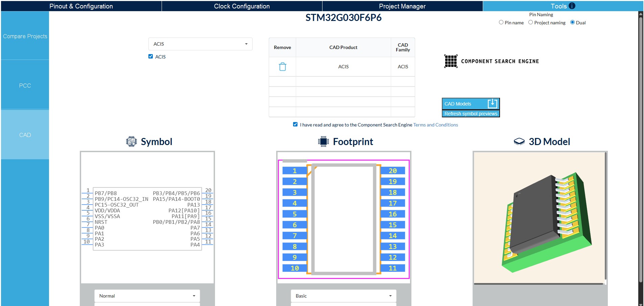The height and width of the screenshot is (306, 644).
Task: Delete the ACIS row with trash icon
Action: (x=283, y=67)
